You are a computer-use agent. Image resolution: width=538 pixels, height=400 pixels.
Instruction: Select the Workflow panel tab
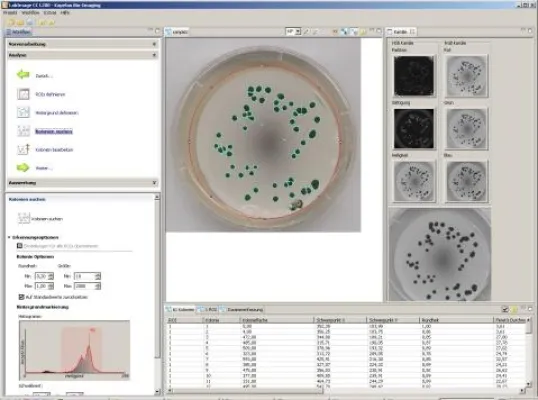(19, 32)
